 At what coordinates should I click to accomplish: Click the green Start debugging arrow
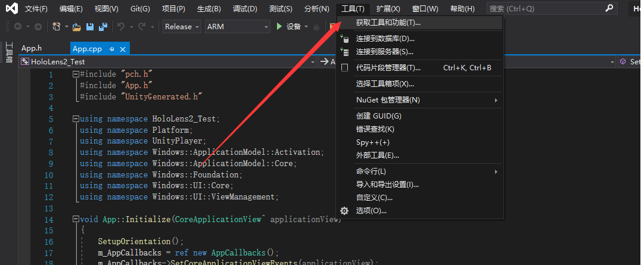(x=279, y=27)
